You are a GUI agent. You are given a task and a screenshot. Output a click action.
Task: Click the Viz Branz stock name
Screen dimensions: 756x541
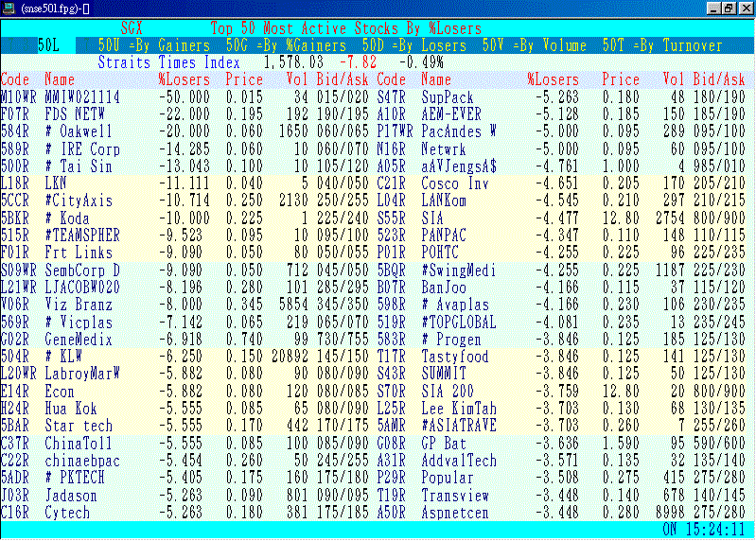[79, 305]
